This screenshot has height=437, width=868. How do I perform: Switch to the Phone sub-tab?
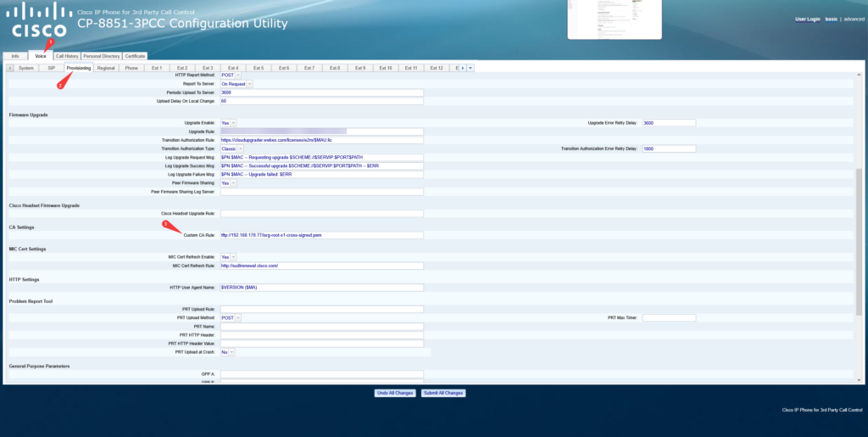131,68
